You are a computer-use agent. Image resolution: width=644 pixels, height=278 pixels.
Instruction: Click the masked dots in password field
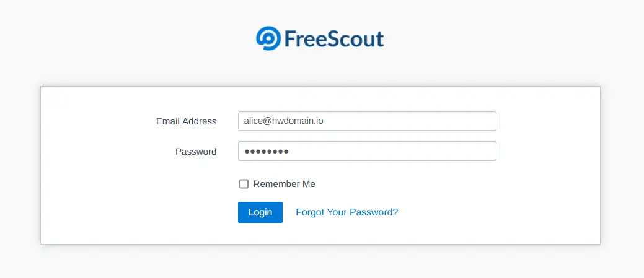266,152
